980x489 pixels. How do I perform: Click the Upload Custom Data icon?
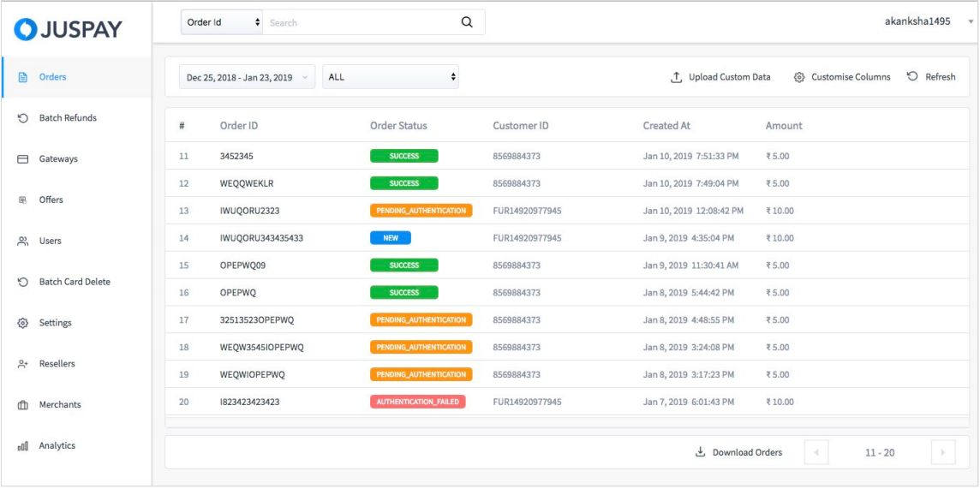(676, 77)
